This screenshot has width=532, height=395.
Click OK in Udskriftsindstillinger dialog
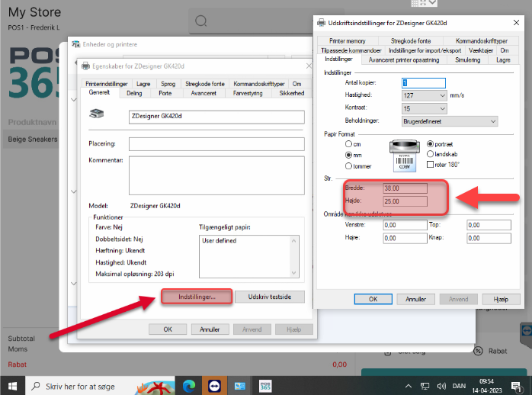click(x=373, y=299)
